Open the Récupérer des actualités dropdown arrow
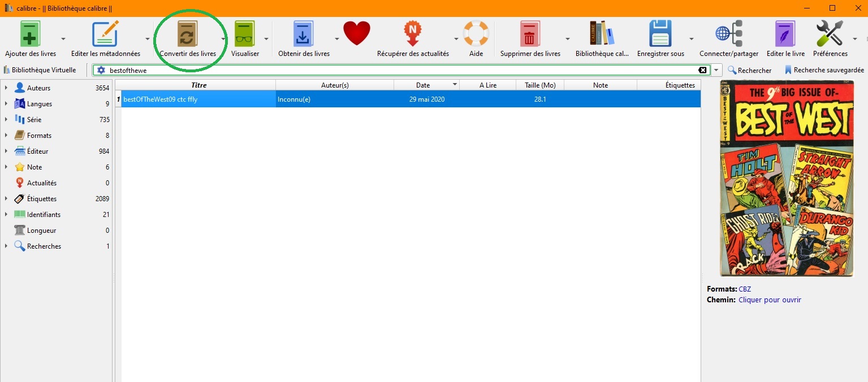 (x=456, y=39)
